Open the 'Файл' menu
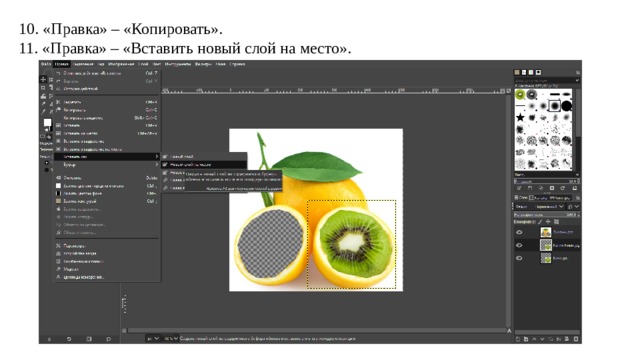Screen dimensions: 640x360 pyautogui.click(x=46, y=64)
